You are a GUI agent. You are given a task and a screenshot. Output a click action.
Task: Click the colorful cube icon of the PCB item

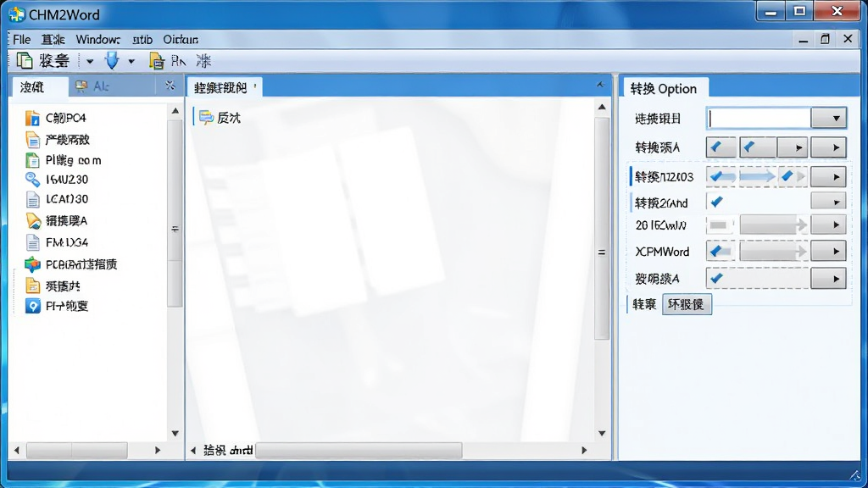[x=33, y=264]
